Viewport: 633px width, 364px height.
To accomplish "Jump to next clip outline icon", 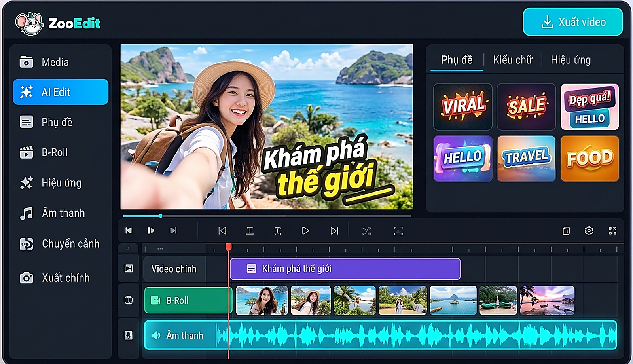I will [334, 231].
